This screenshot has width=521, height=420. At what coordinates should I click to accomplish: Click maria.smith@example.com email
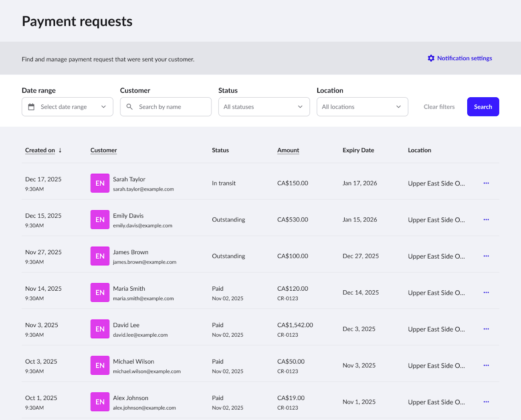143,298
